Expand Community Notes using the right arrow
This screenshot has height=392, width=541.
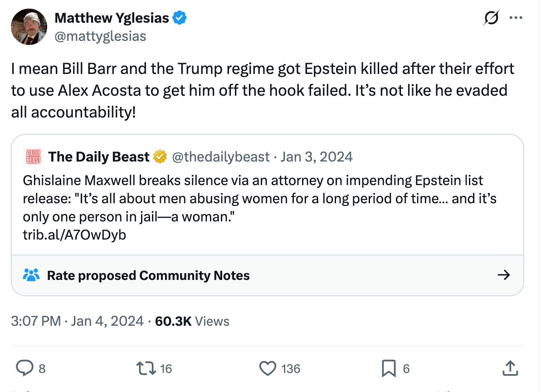pyautogui.click(x=503, y=275)
